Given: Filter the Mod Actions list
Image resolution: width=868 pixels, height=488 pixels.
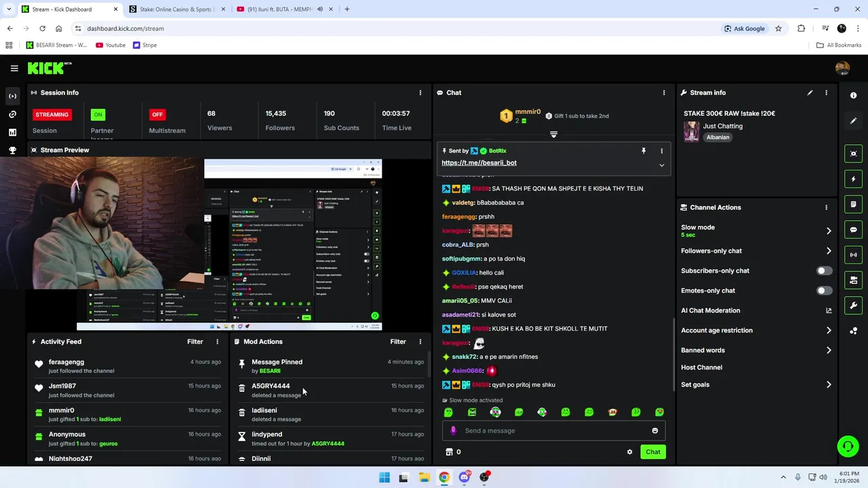Looking at the screenshot, I should point(398,342).
